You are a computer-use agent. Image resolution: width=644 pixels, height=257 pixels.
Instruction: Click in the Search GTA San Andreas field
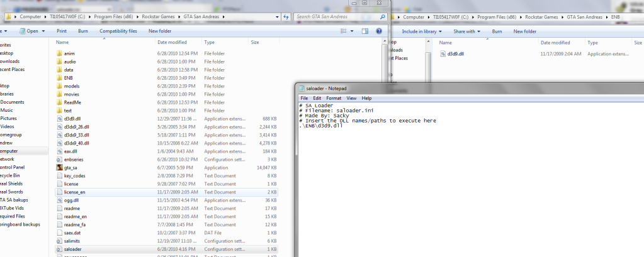point(334,16)
